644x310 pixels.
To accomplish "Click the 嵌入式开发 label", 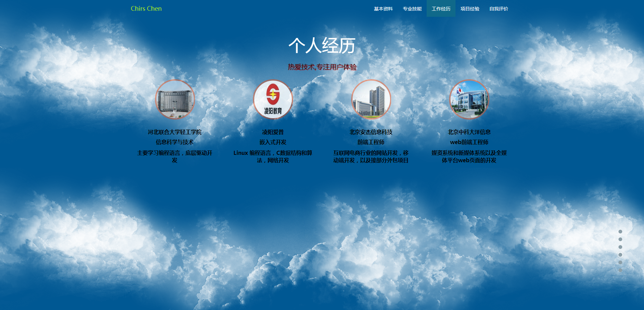I will (x=273, y=142).
